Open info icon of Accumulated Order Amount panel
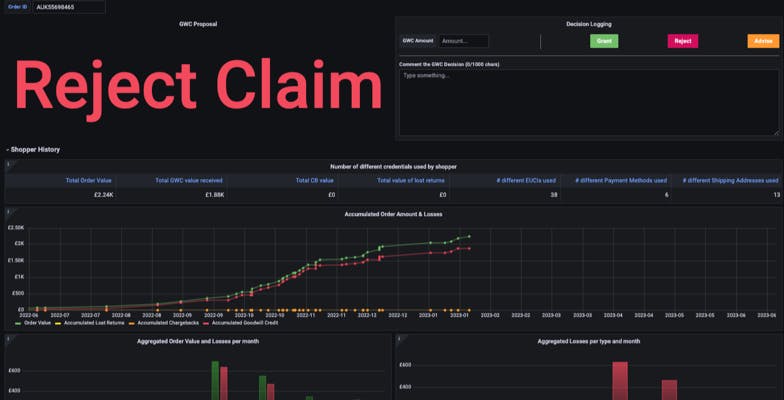The height and width of the screenshot is (400, 784). 8,211
